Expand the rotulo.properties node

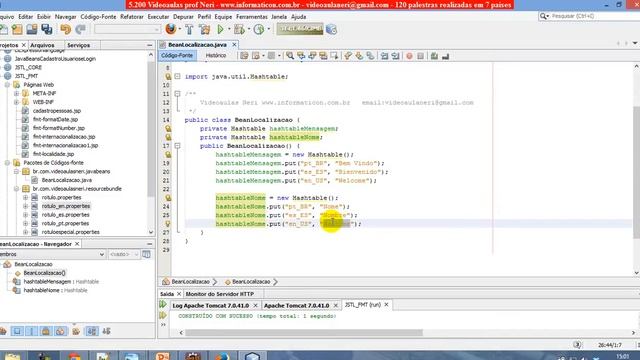[x=26, y=198]
